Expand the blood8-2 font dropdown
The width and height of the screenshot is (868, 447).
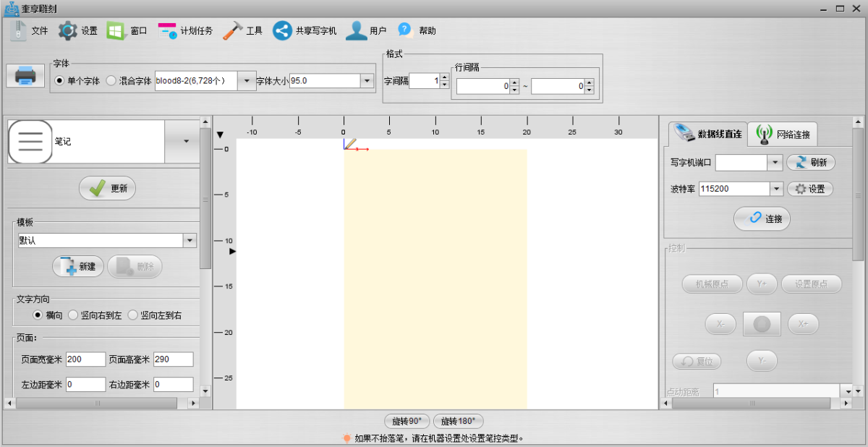coord(247,81)
